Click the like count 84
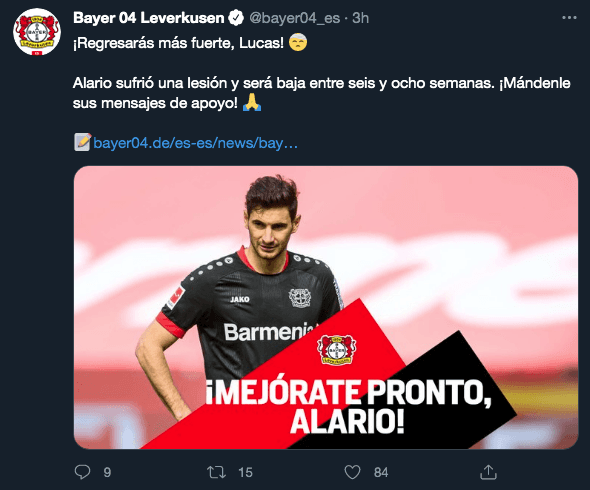This screenshot has width=590, height=490. pyautogui.click(x=381, y=472)
